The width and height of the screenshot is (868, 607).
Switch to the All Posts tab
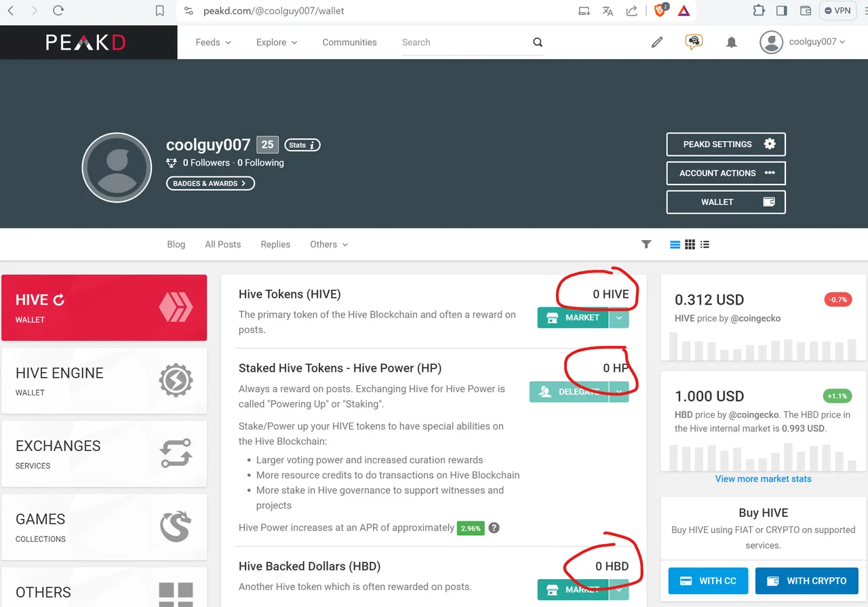point(223,244)
